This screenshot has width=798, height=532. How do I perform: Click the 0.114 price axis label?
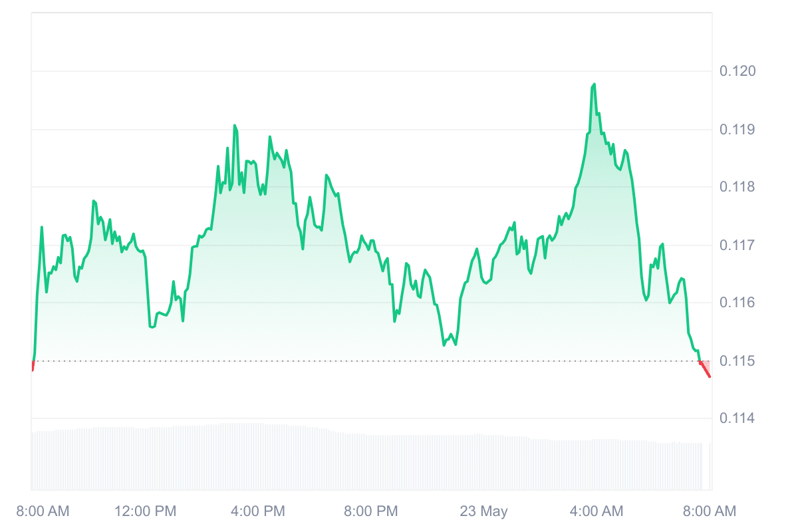coord(737,418)
